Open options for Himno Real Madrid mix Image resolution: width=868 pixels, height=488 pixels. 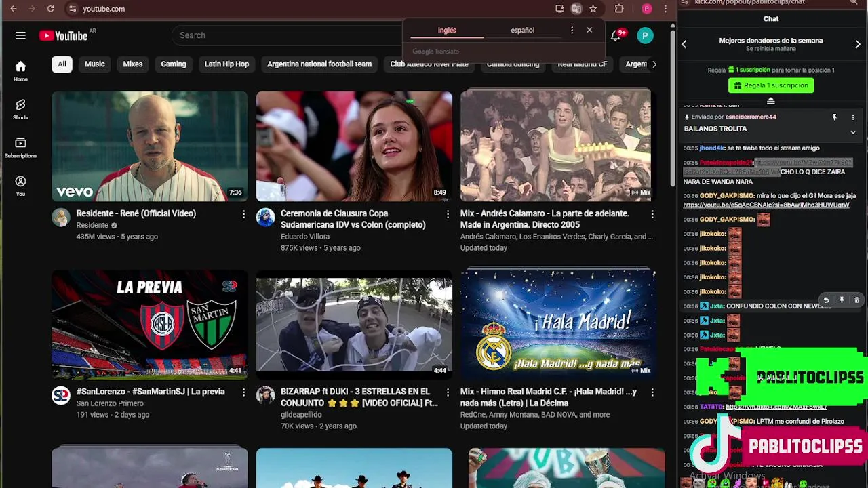(652, 392)
